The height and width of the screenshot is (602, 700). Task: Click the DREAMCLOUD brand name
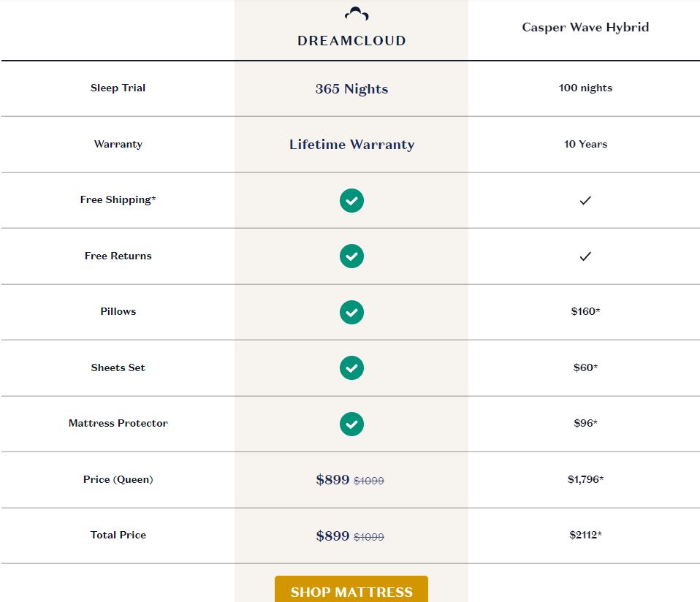351,41
